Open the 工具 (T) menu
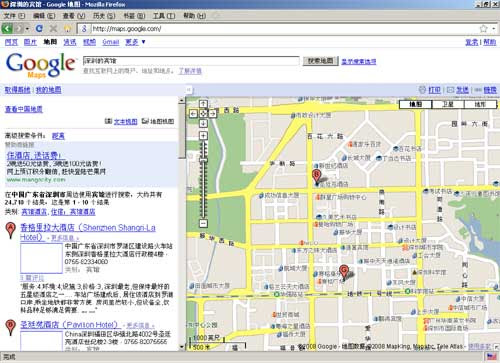This screenshot has height=363, width=500. pyautogui.click(x=164, y=16)
